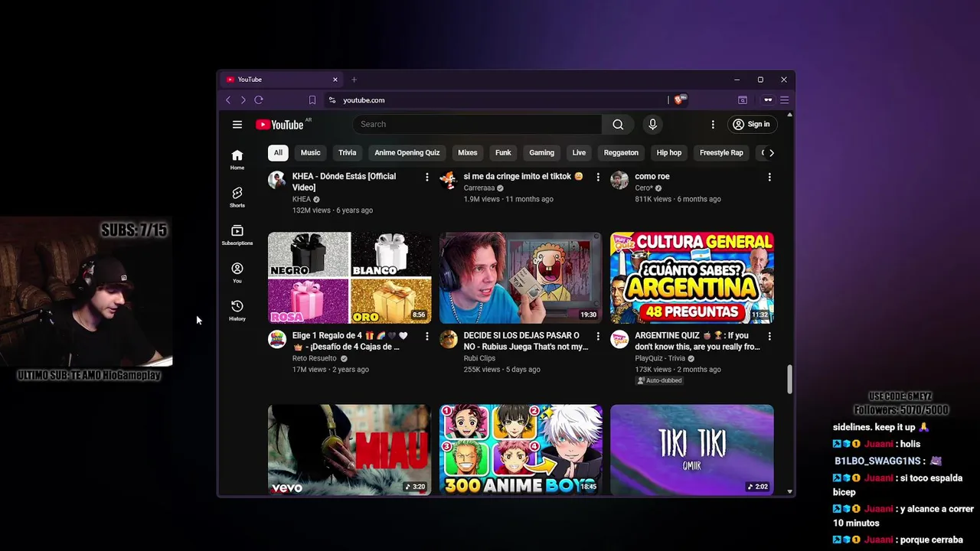Open options for Elige 1 Regalo video

[427, 336]
